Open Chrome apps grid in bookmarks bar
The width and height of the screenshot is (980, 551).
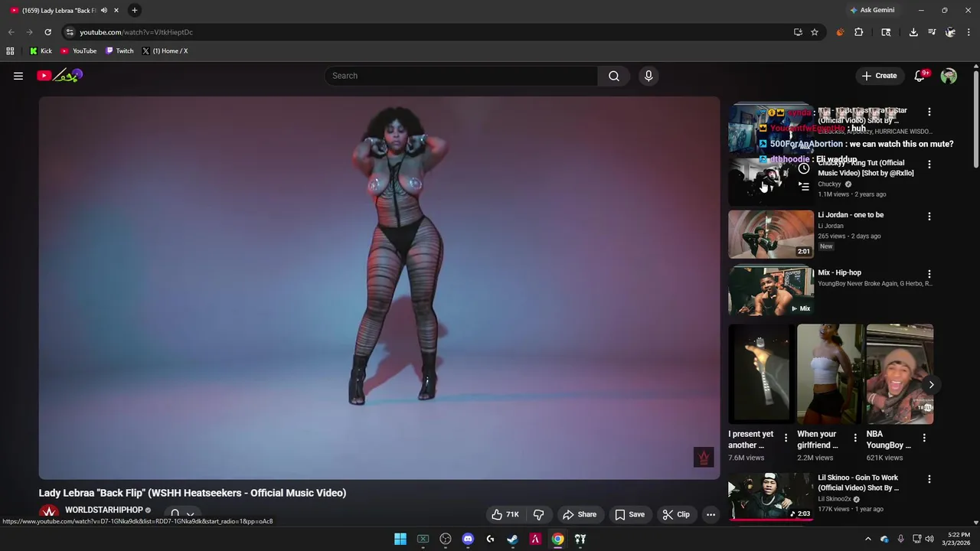click(10, 51)
